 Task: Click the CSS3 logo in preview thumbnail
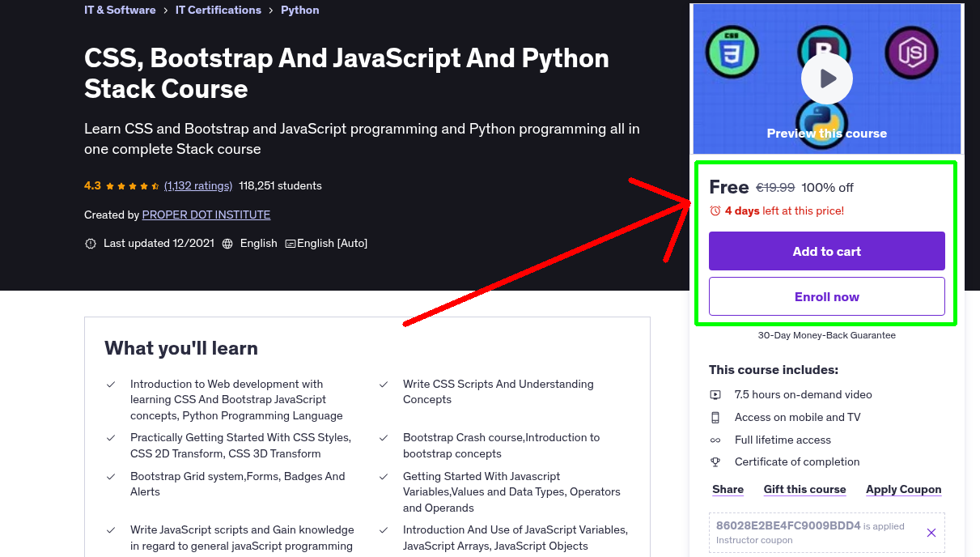coord(732,52)
